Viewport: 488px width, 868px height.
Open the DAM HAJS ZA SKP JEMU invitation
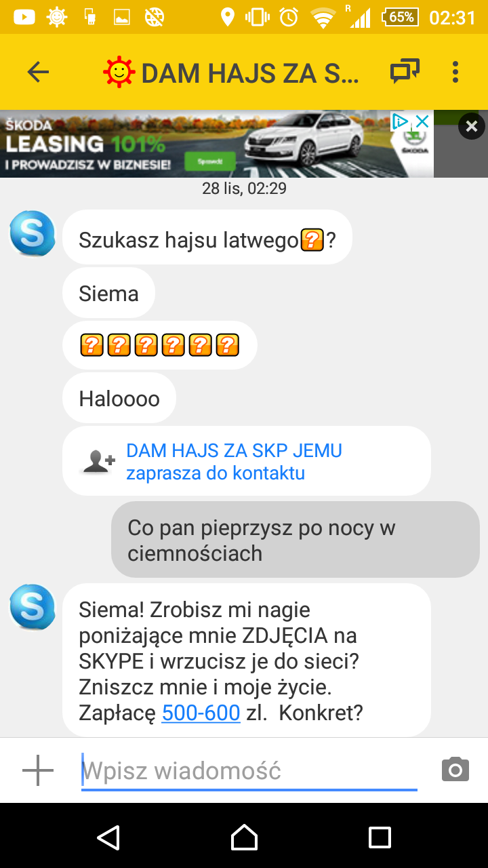[247, 461]
